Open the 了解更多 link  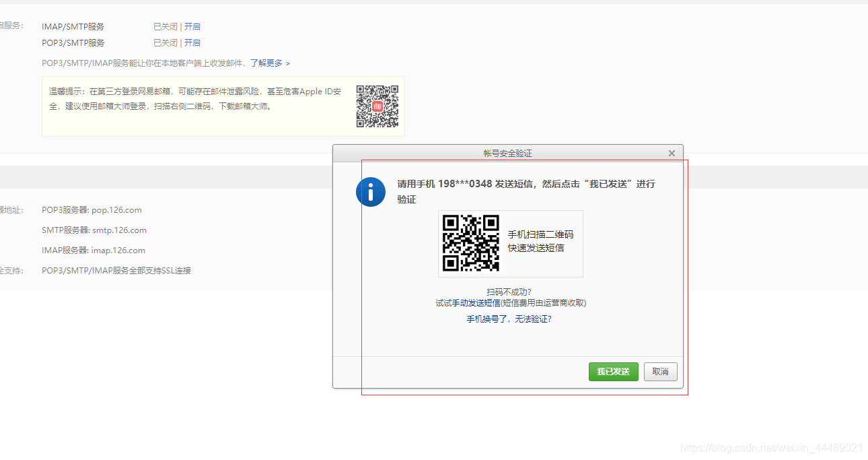tap(270, 63)
